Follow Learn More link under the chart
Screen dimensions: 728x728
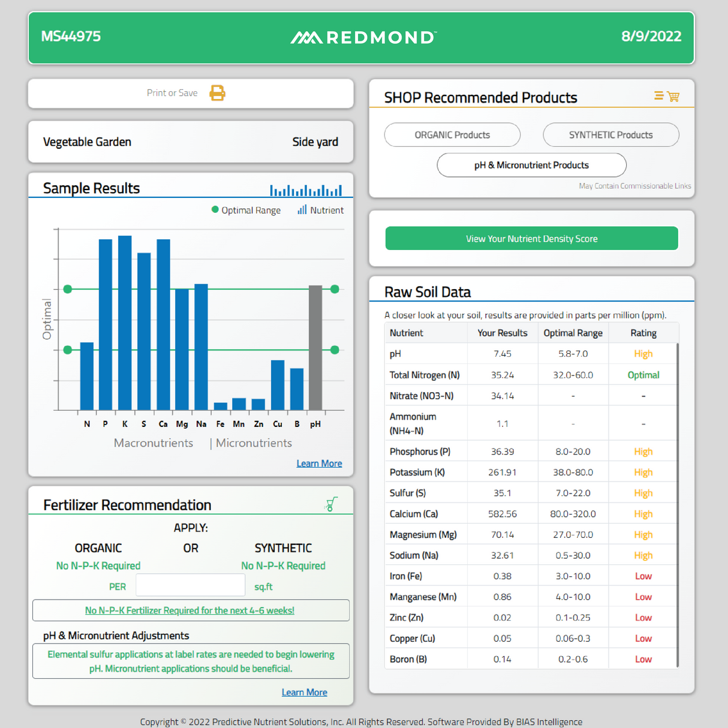tap(319, 464)
